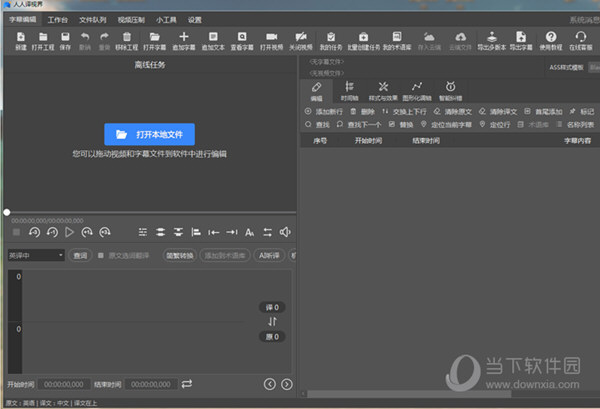
Task: Click the 新建 (New) toolbar icon
Action: (x=21, y=39)
